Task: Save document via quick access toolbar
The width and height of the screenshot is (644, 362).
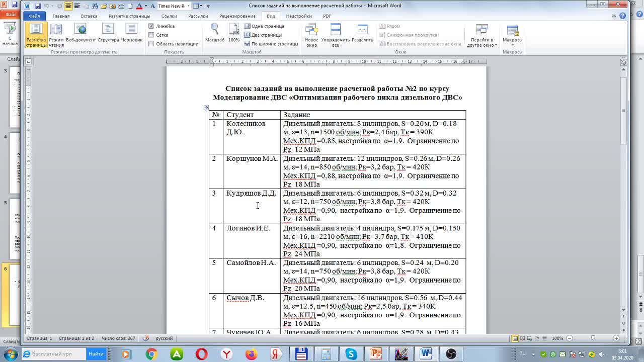Action: [x=38, y=6]
